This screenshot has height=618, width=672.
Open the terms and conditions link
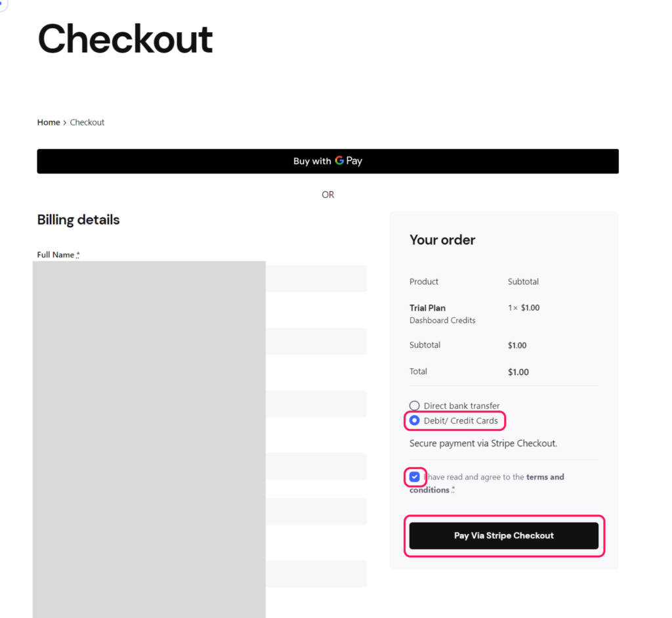point(487,483)
